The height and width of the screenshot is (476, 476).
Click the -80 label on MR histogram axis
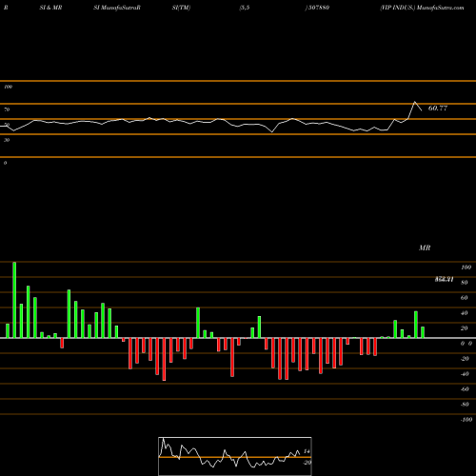465,405
